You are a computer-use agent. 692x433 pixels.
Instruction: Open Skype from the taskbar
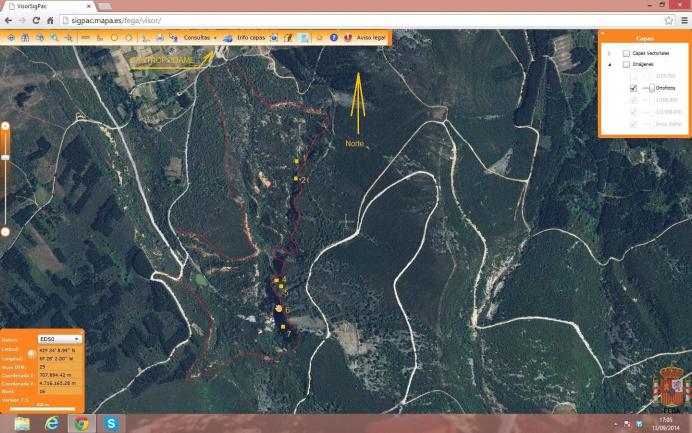pos(111,423)
